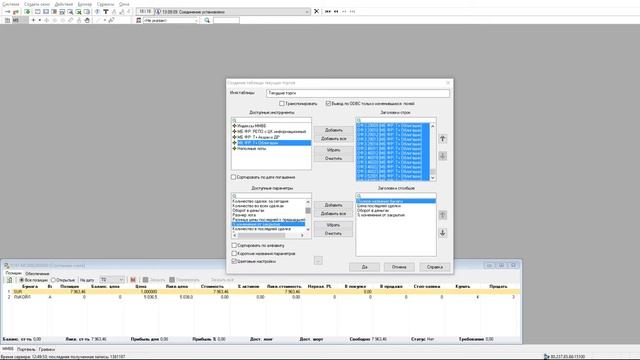The width and height of the screenshot is (640, 360).
Task: Click the first icon in portfolio window toolbar
Action: [10, 280]
